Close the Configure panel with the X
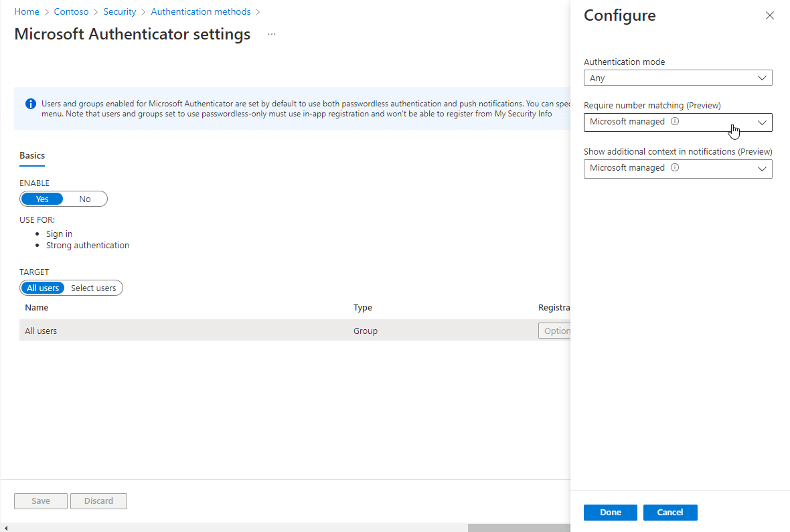Screen dimensions: 790x532 pyautogui.click(x=769, y=15)
